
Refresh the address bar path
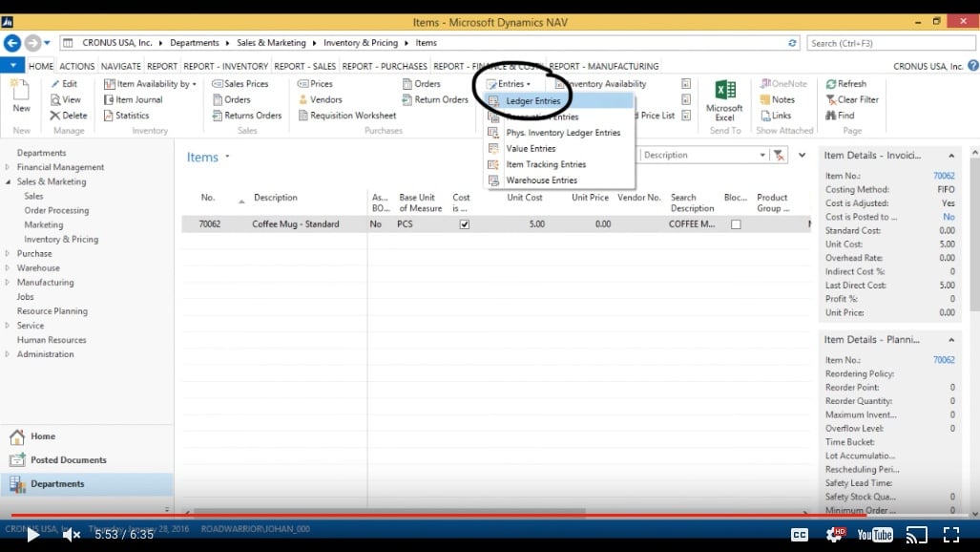point(792,43)
